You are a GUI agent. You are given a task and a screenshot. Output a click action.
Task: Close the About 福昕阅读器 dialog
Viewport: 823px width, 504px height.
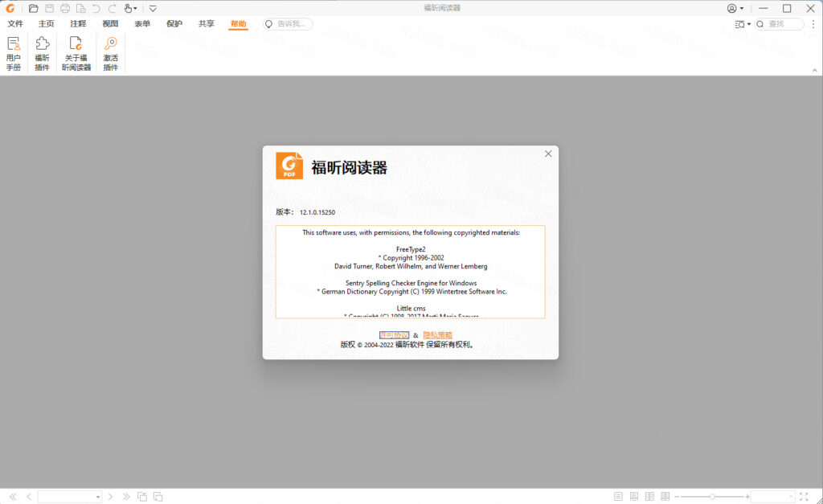click(x=548, y=154)
